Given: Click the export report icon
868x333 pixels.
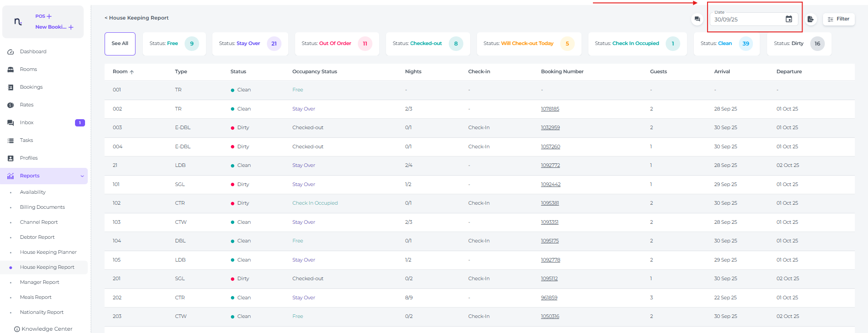Looking at the screenshot, I should coord(810,19).
